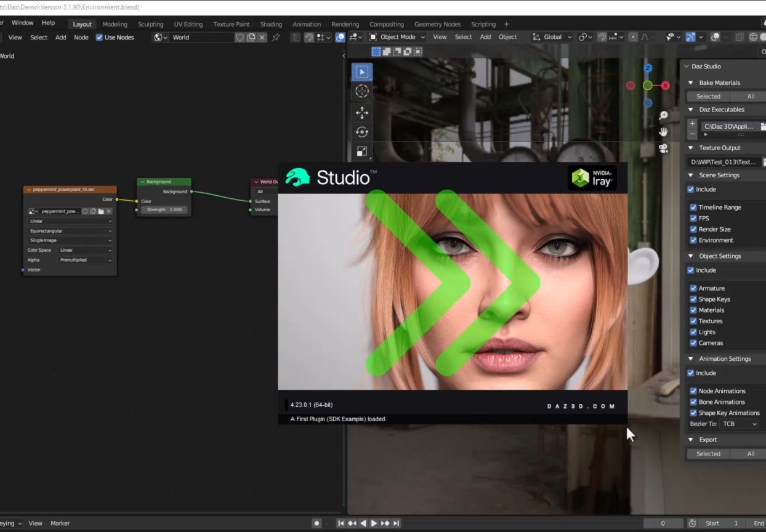This screenshot has height=532, width=766.
Task: Toggle the Timeline Range checkbox
Action: tap(693, 208)
